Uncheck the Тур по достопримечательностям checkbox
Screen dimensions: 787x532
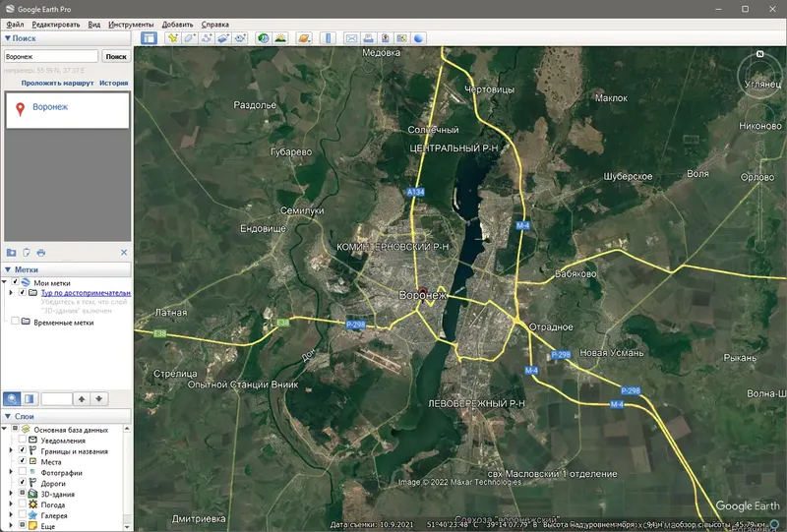click(x=22, y=292)
